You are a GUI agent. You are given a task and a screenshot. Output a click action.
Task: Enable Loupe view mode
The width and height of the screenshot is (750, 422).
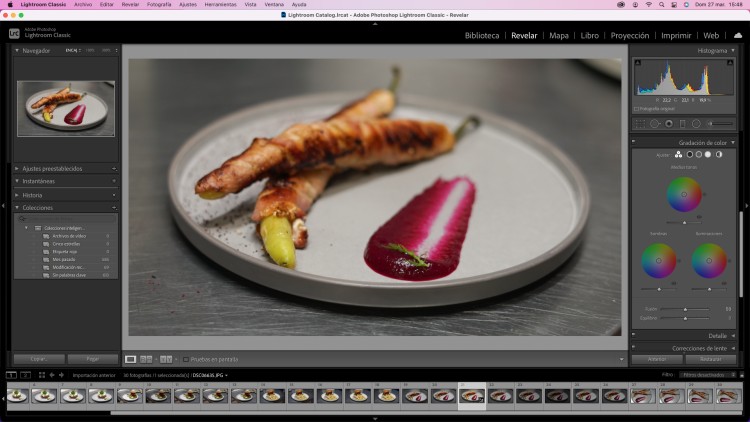point(130,359)
